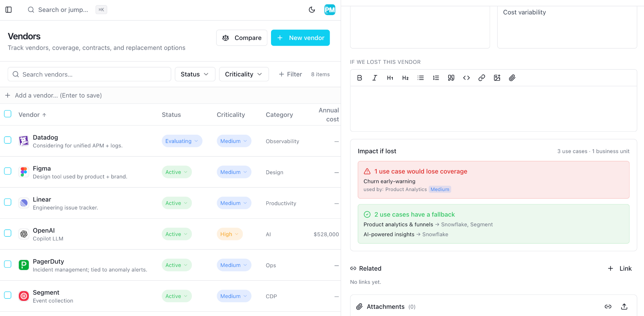Sort by Criticality column header
This screenshot has height=316, width=644.
231,115
